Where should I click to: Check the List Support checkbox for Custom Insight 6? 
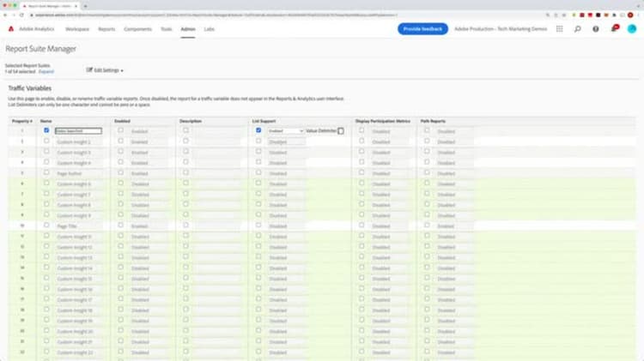[258, 183]
